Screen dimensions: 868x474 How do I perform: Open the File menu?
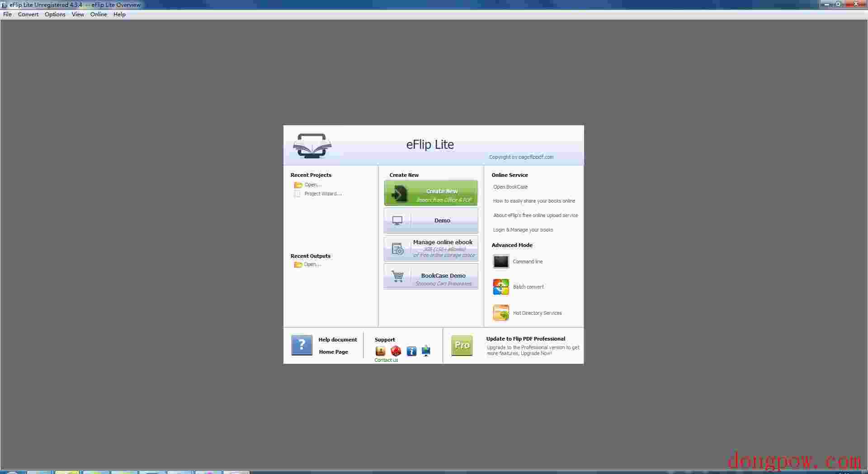(x=7, y=14)
